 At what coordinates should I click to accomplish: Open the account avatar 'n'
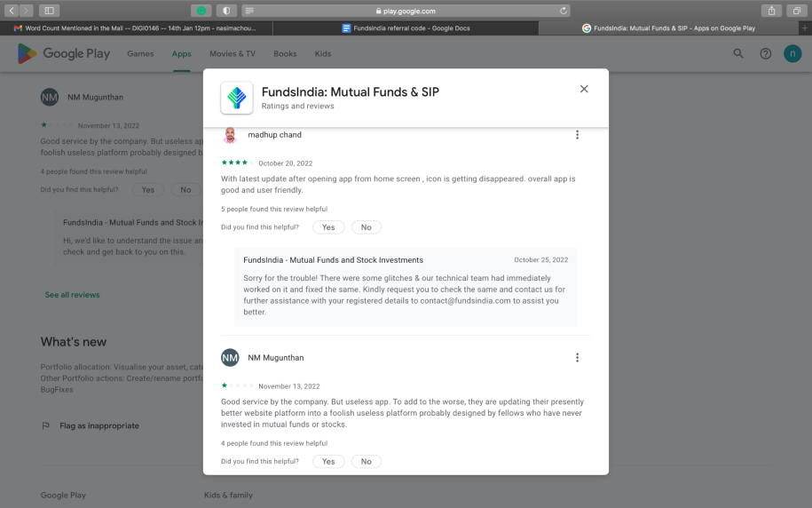point(792,53)
